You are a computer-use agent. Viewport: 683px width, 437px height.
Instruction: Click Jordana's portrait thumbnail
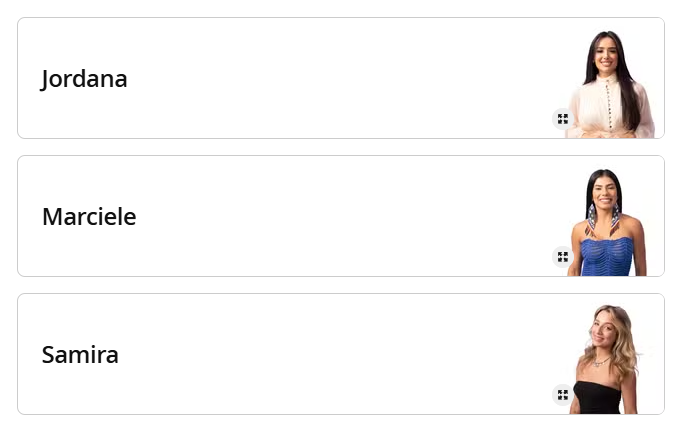(609, 84)
